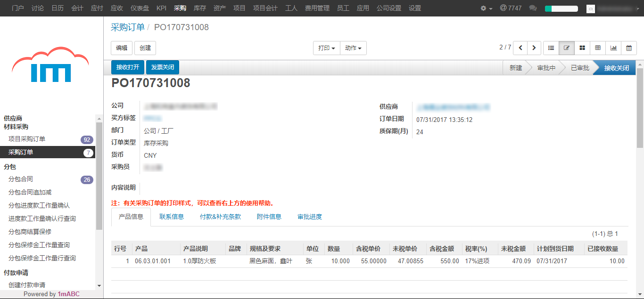Switch to calendar view
644x299 pixels.
[629, 48]
